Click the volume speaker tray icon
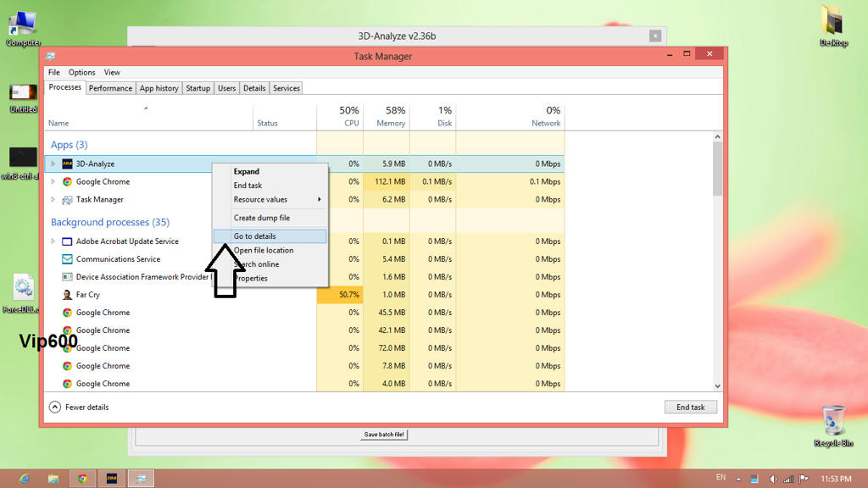The width and height of the screenshot is (868, 488). (773, 480)
